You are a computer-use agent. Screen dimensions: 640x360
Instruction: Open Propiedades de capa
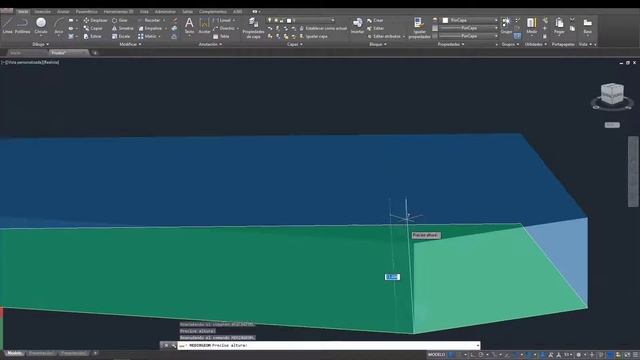click(x=253, y=28)
